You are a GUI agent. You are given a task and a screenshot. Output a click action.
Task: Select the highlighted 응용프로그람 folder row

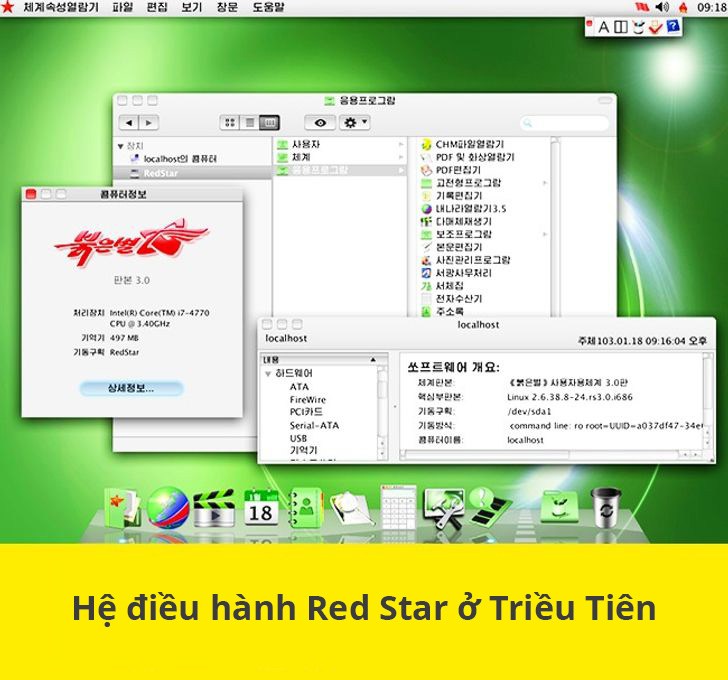(x=339, y=170)
